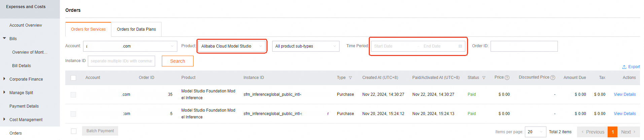Open the Type column filter icon
The width and height of the screenshot is (644, 140).
click(x=350, y=78)
